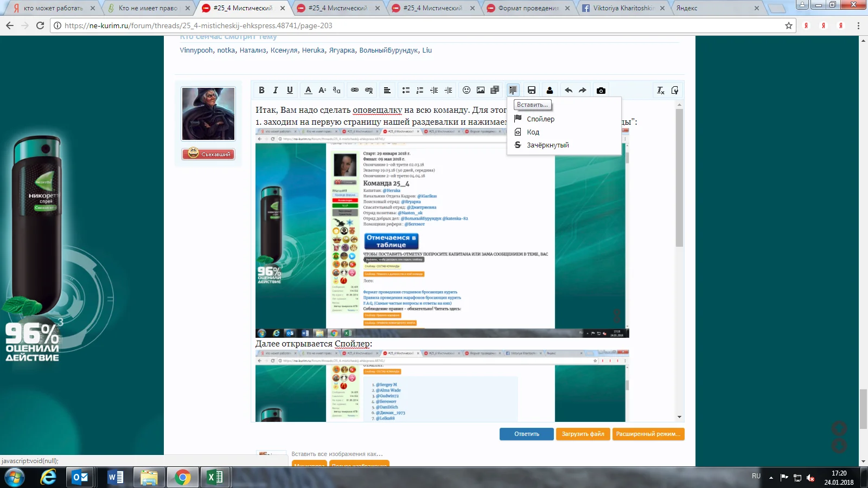Click the save draft floppy icon
This screenshot has width=868, height=488.
(532, 90)
